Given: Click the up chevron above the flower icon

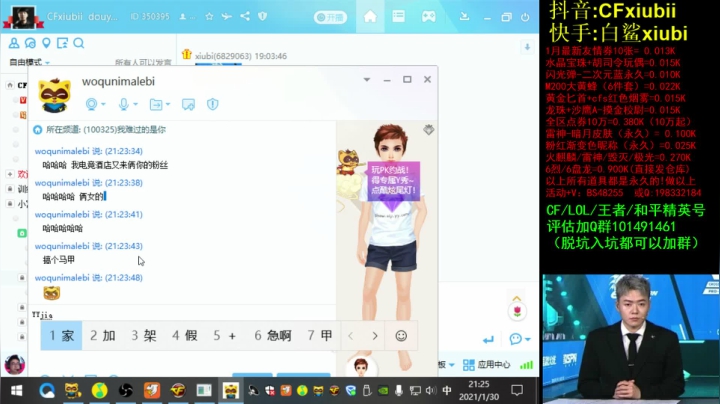Looking at the screenshot, I should pyautogui.click(x=517, y=298).
